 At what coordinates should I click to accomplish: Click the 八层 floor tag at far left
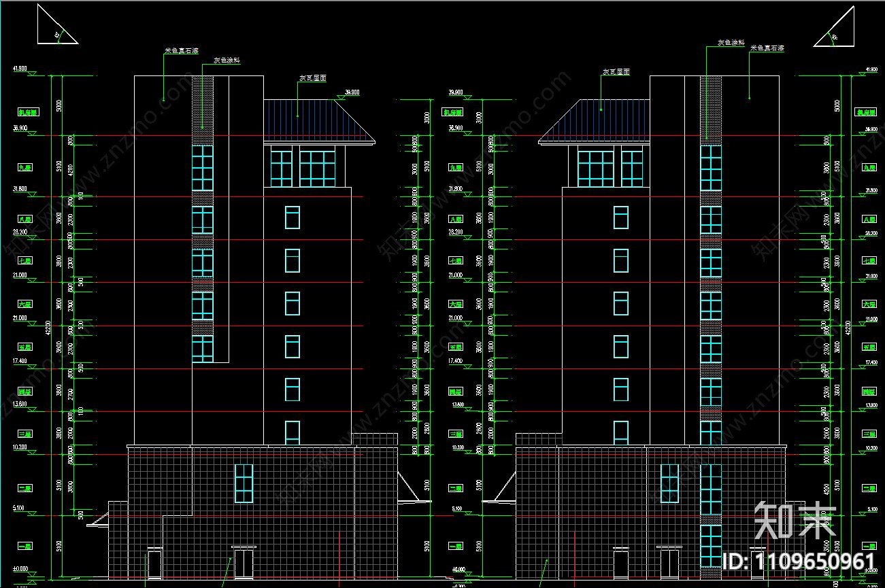click(25, 220)
